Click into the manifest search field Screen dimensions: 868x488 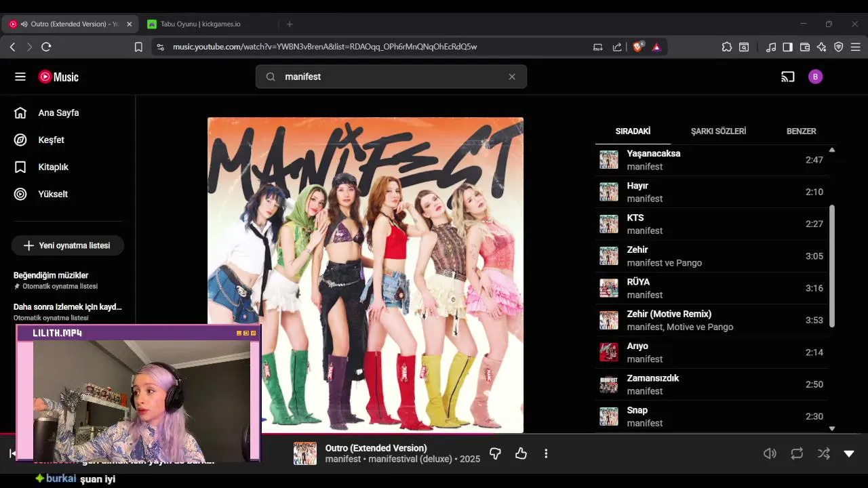[391, 77]
